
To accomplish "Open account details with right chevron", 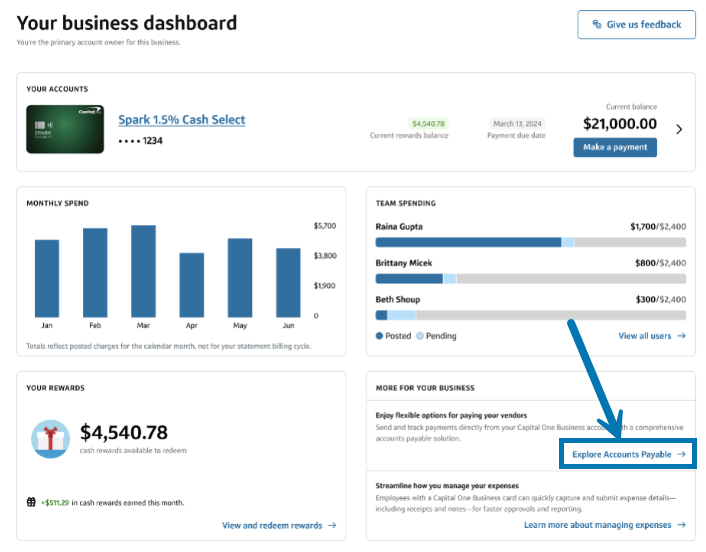I will click(x=680, y=129).
